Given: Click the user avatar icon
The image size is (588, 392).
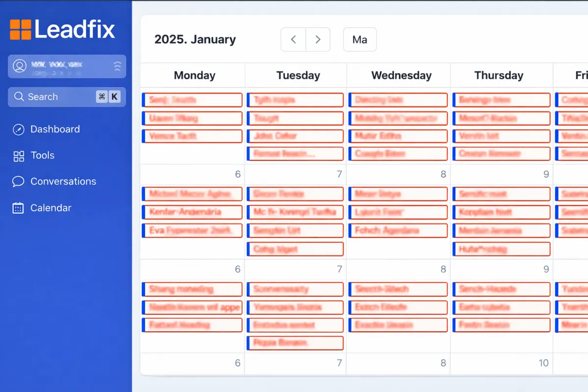Looking at the screenshot, I should point(20,66).
